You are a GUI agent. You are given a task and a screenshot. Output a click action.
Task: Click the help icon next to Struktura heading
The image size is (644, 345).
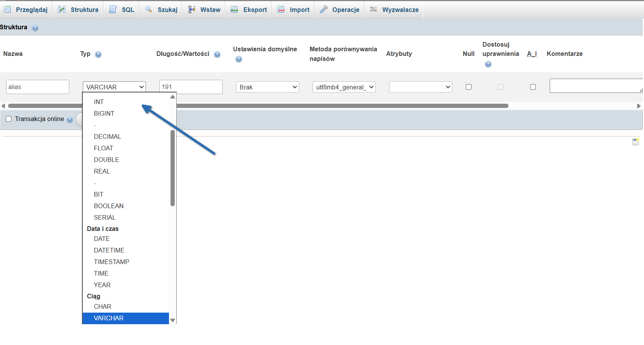pos(35,28)
